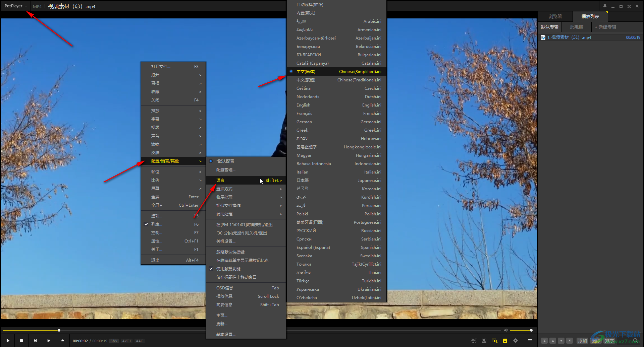Toggle fullscreen from the title bar icon
This screenshot has height=347, width=644.
pyautogui.click(x=629, y=6)
